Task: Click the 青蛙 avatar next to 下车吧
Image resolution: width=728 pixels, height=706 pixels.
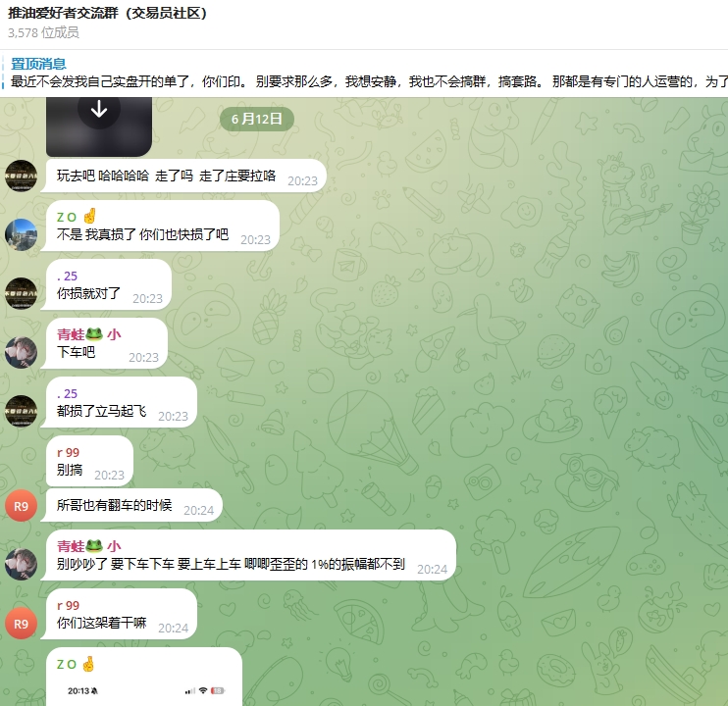Action: tap(21, 353)
